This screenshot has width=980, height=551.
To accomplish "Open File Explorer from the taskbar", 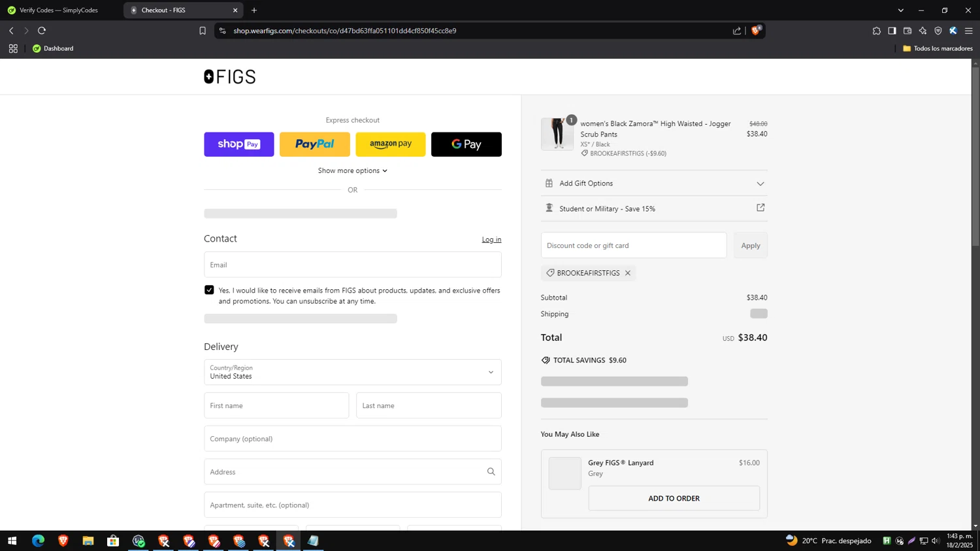I will point(88,541).
